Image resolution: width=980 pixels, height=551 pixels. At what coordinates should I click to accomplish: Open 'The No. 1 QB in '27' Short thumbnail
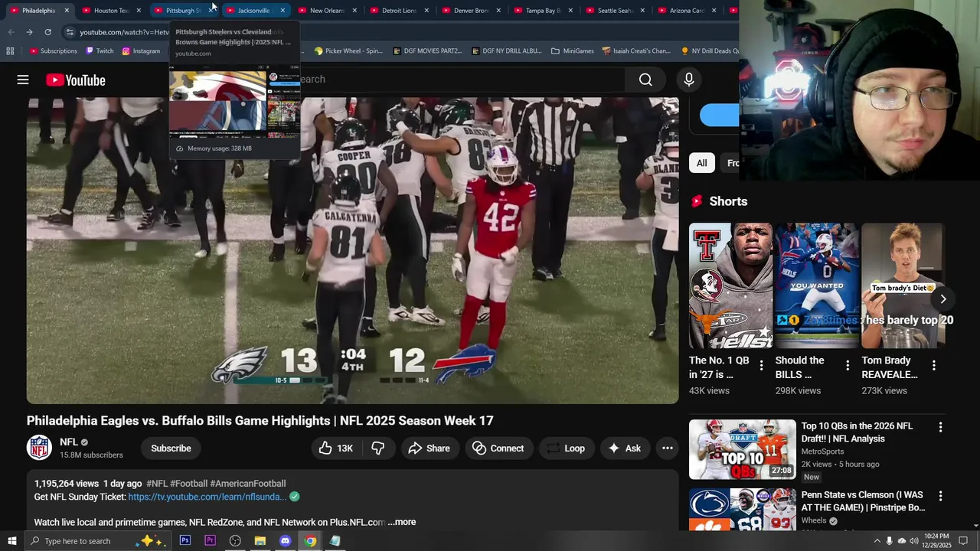[730, 285]
